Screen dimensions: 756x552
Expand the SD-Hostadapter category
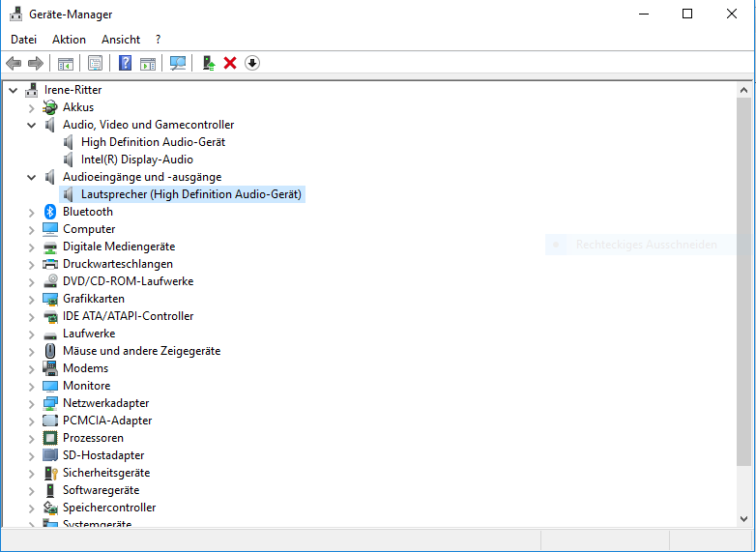[31, 455]
